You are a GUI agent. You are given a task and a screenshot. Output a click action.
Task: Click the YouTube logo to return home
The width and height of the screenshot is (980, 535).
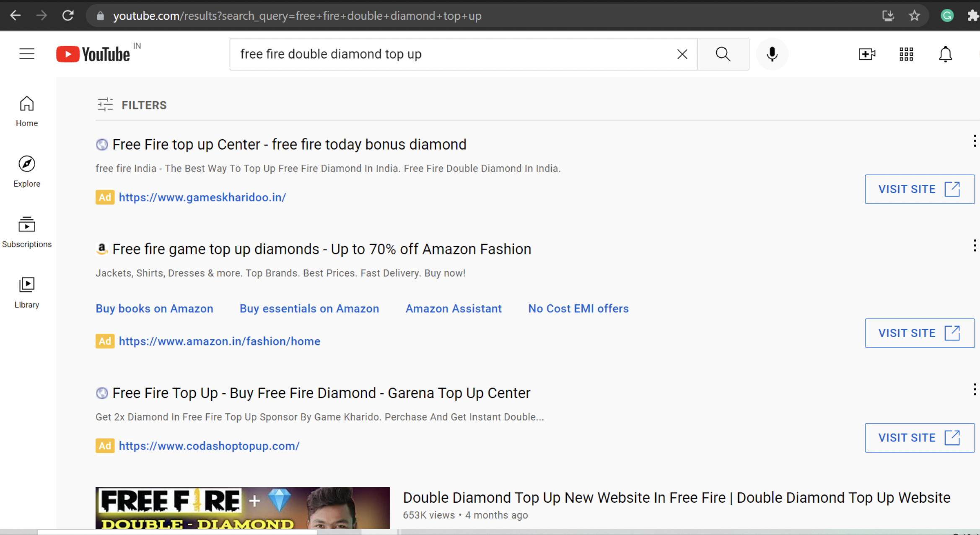tap(93, 54)
